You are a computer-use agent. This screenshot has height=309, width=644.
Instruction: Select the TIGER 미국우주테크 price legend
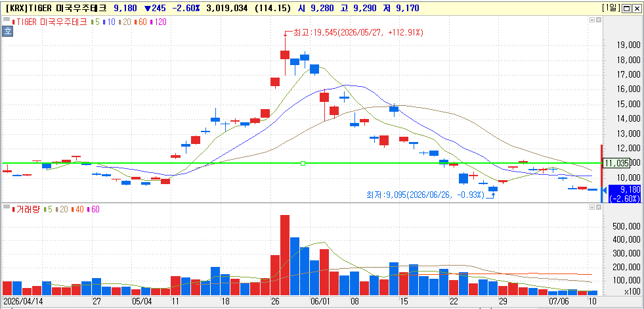(50, 22)
